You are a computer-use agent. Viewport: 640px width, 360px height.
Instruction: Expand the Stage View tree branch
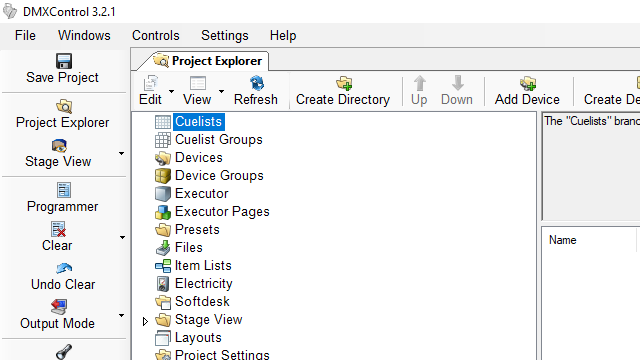145,322
